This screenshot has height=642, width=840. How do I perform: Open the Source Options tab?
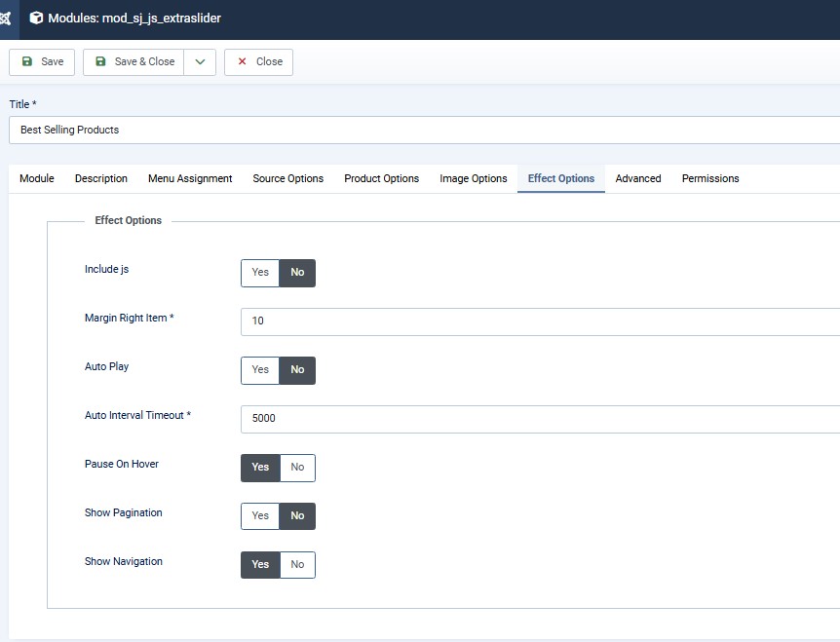pyautogui.click(x=287, y=178)
